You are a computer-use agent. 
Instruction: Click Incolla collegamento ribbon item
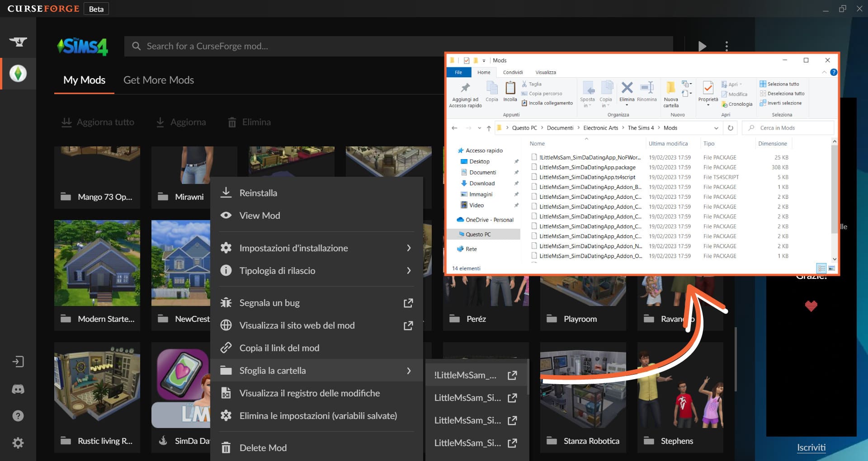(547, 103)
